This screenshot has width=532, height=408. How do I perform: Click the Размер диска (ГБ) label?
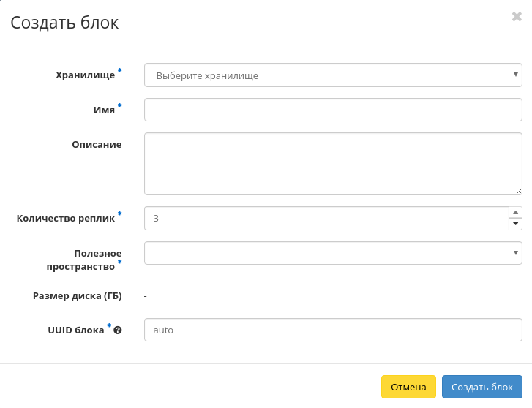(x=77, y=295)
